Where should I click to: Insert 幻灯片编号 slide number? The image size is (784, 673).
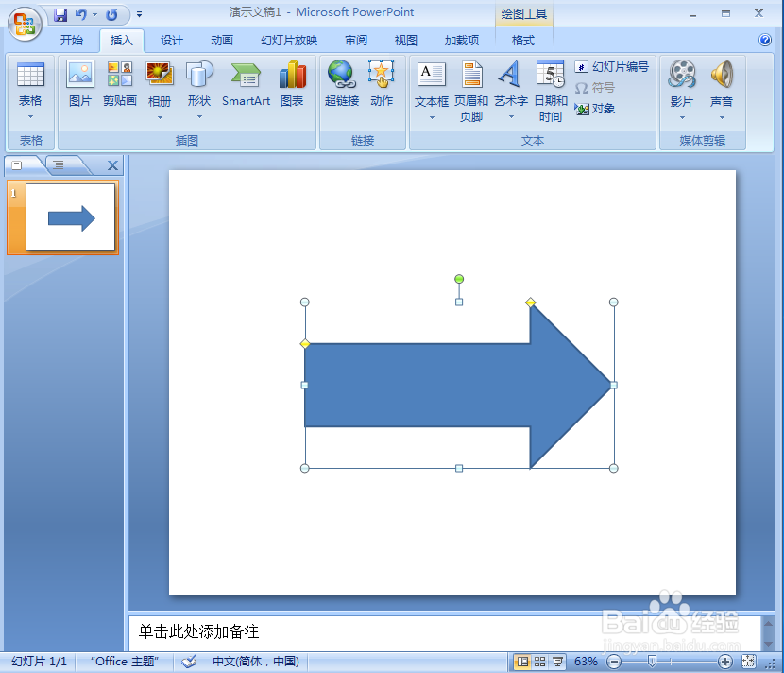[x=611, y=66]
